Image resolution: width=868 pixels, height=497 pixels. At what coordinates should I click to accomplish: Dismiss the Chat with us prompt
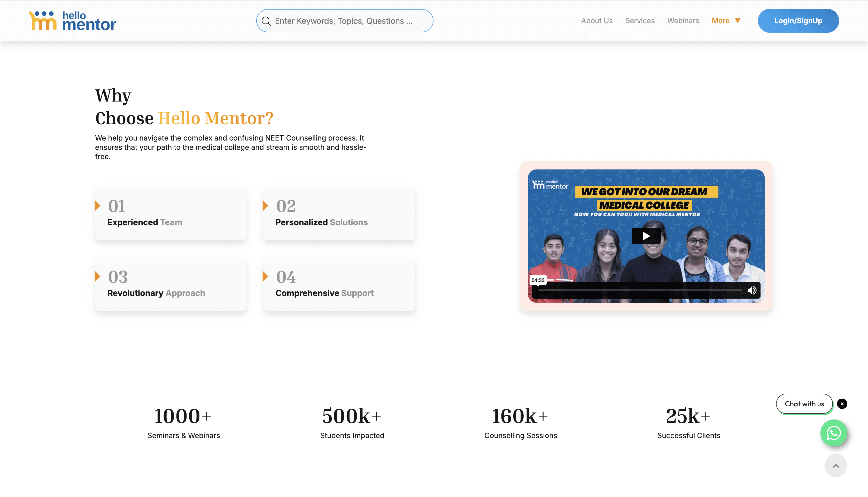coord(842,404)
